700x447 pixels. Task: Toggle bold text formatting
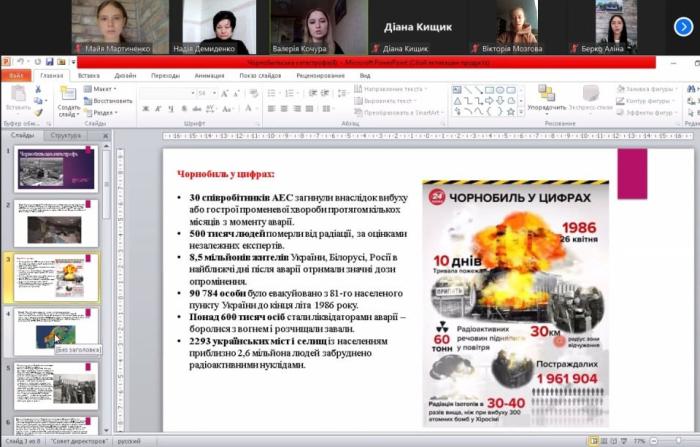click(144, 109)
